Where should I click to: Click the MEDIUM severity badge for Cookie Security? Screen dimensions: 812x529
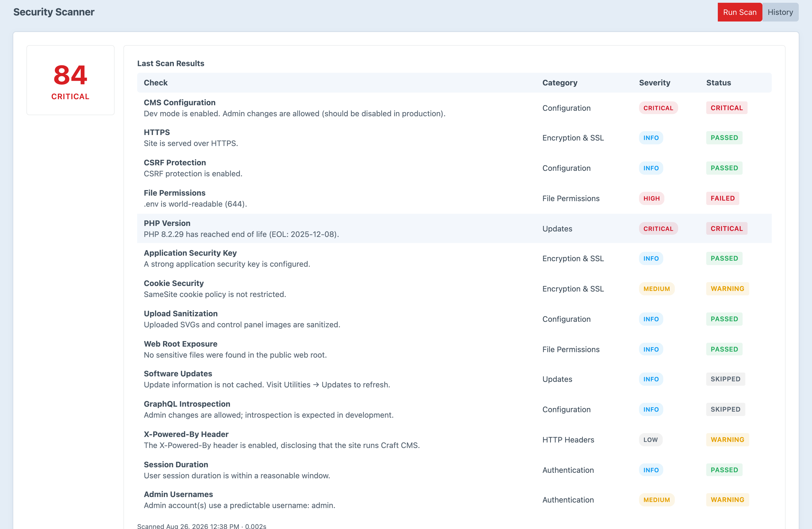[656, 289]
